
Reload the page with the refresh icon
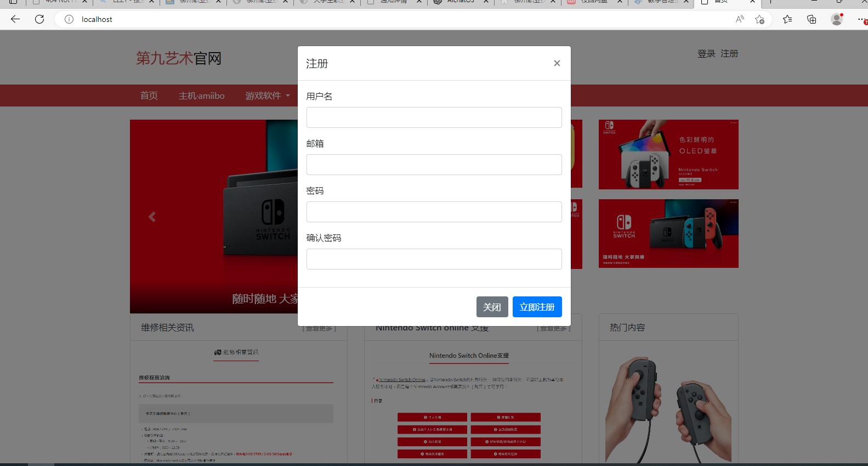39,19
